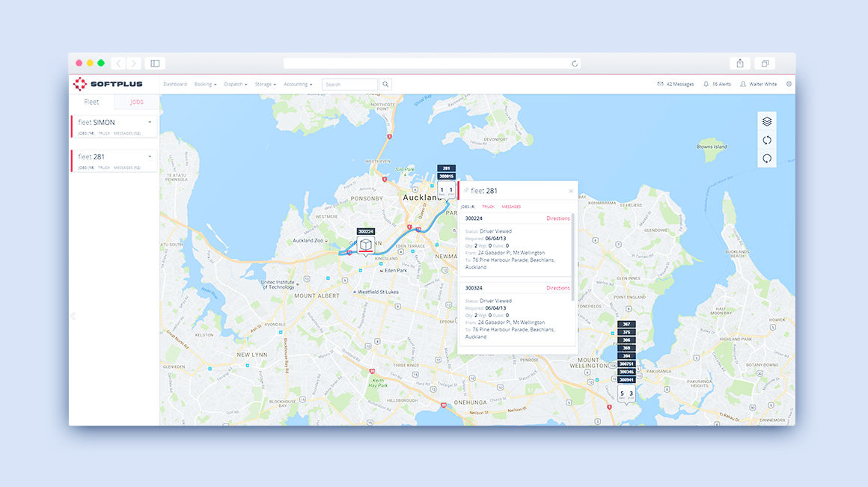
Task: Click the SOFTPLUS logo icon
Action: (x=79, y=84)
